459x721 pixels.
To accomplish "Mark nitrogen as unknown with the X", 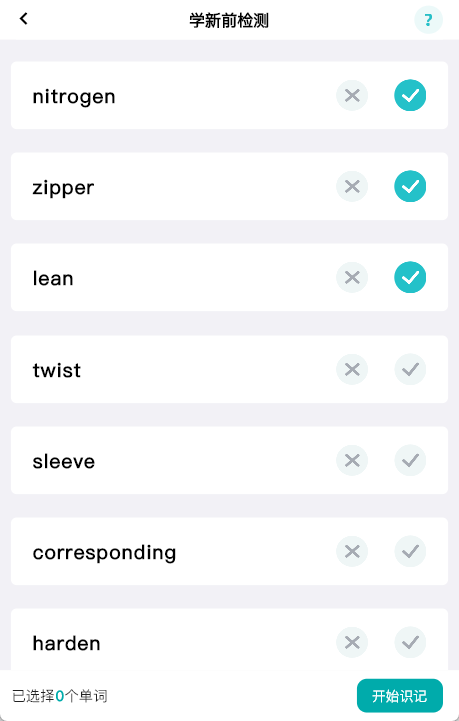I will 352,96.
